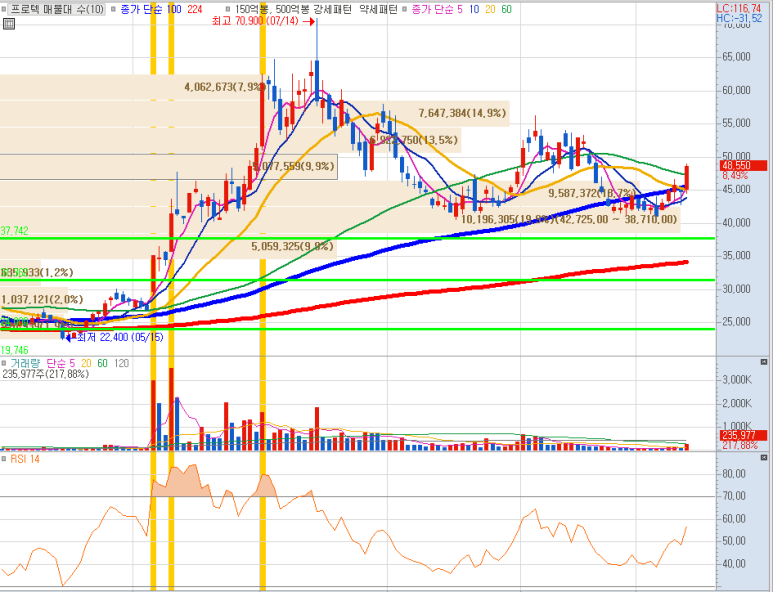Image resolution: width=773 pixels, height=592 pixels.
Task: Click the 8,49% change value under the price tag
Action: click(735, 175)
